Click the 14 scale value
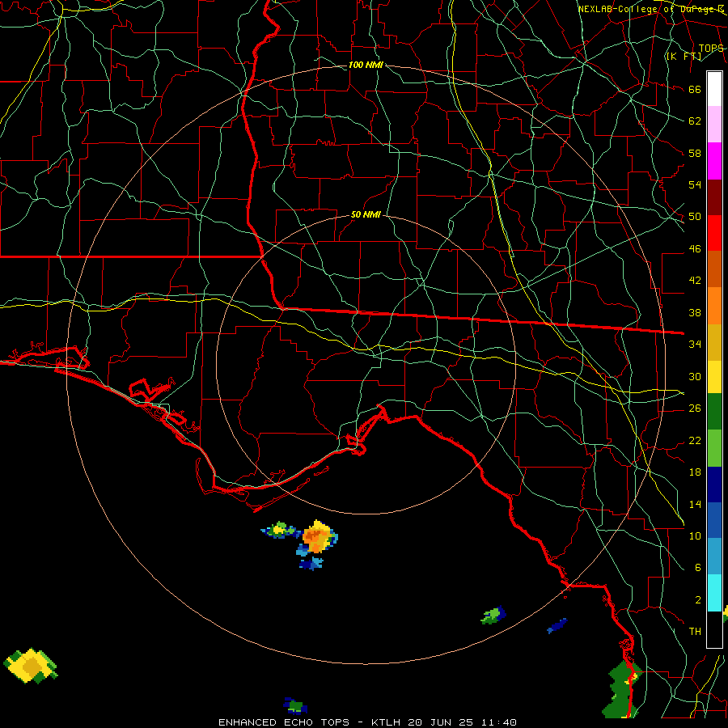Image resolution: width=728 pixels, height=728 pixels. pos(695,504)
